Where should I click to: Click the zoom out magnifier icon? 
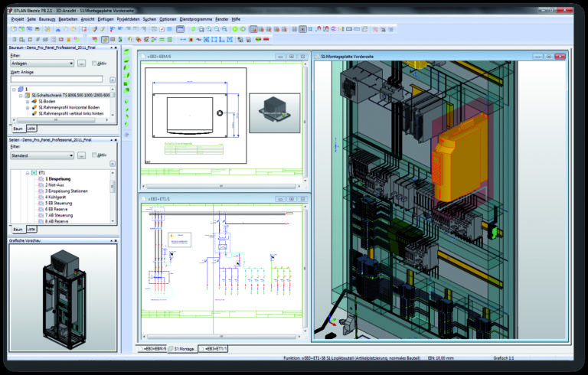(217, 29)
